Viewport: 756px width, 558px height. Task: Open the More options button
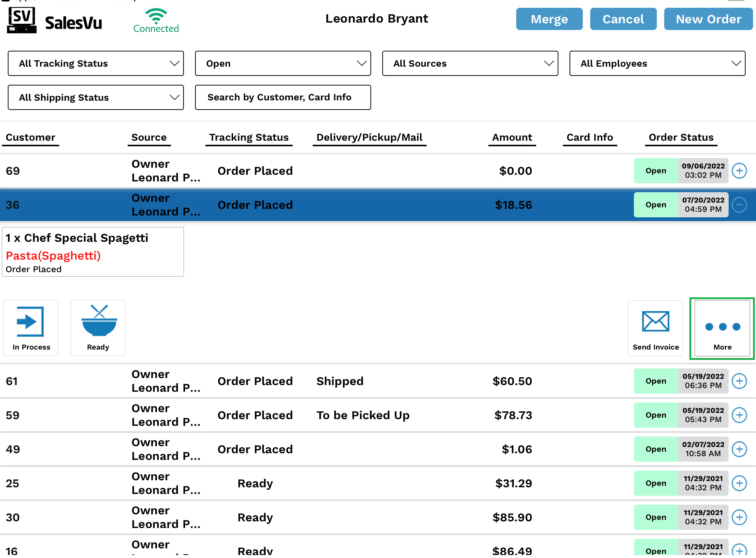722,328
